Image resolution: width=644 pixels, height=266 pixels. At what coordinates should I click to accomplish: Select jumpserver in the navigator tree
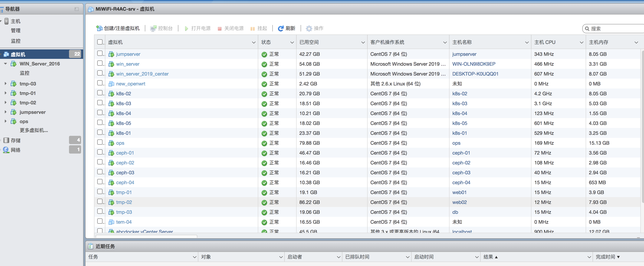pos(32,112)
